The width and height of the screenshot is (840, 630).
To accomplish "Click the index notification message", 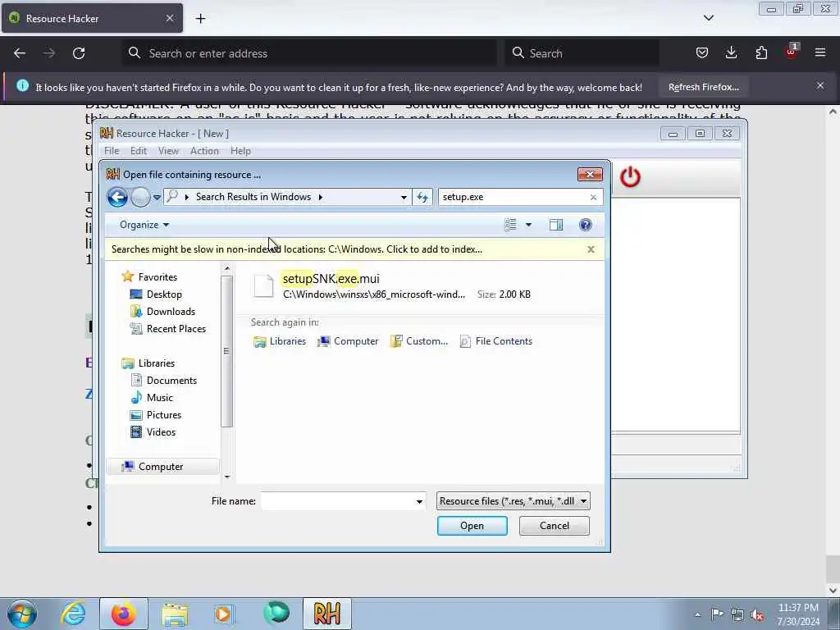I will [297, 249].
